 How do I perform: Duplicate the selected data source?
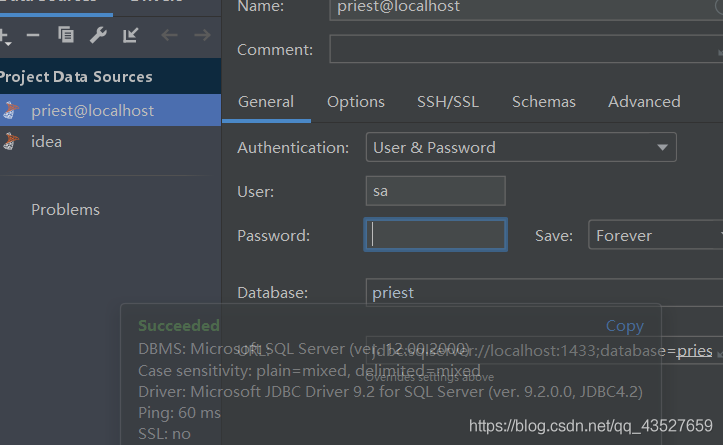tap(66, 36)
